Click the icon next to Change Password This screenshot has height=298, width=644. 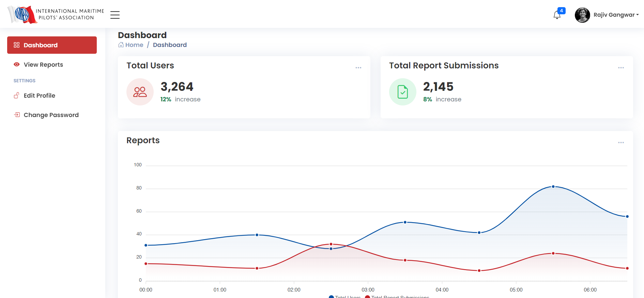17,115
